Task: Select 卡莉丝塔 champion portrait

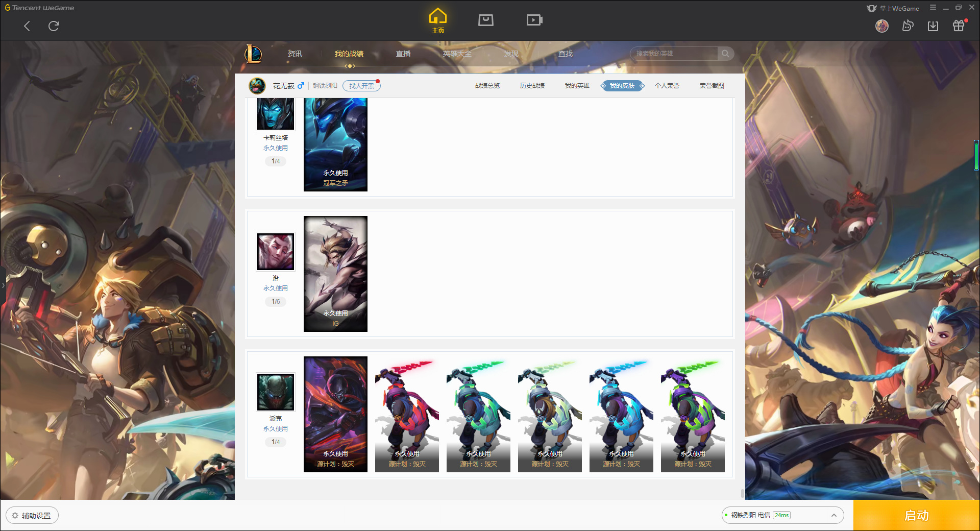Action: pyautogui.click(x=276, y=114)
